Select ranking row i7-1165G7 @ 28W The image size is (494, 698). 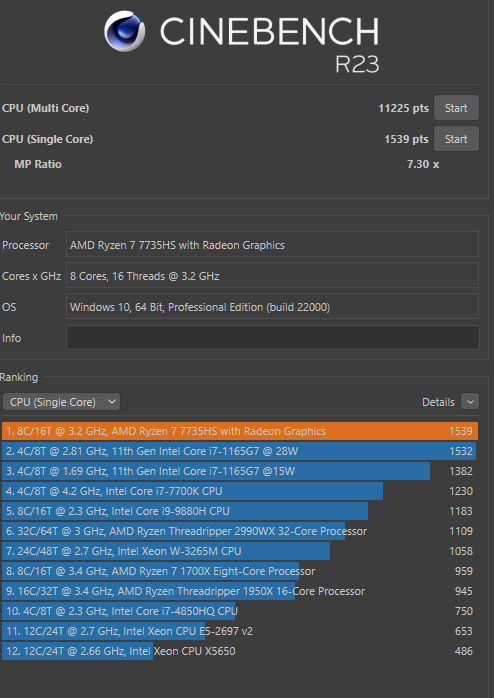click(240, 451)
